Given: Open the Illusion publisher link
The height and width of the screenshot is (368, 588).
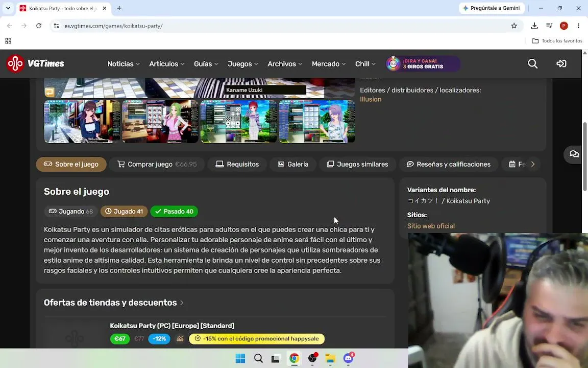Looking at the screenshot, I should click(x=371, y=99).
